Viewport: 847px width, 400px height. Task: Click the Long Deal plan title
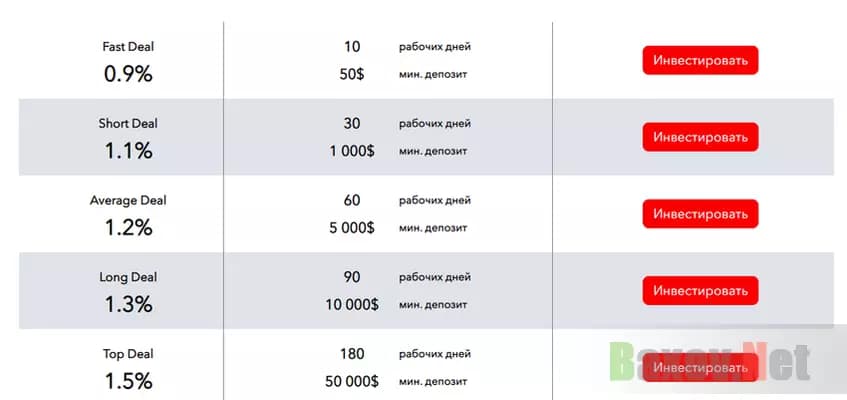pos(128,278)
